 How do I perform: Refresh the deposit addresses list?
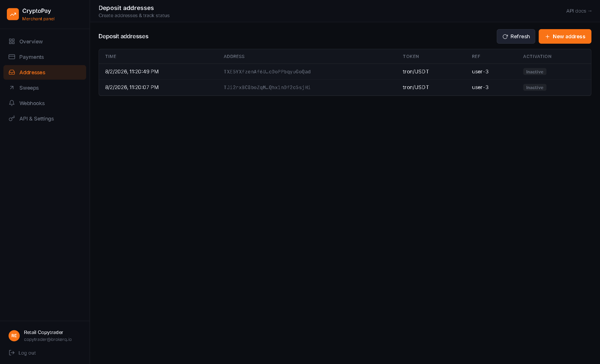(x=516, y=37)
